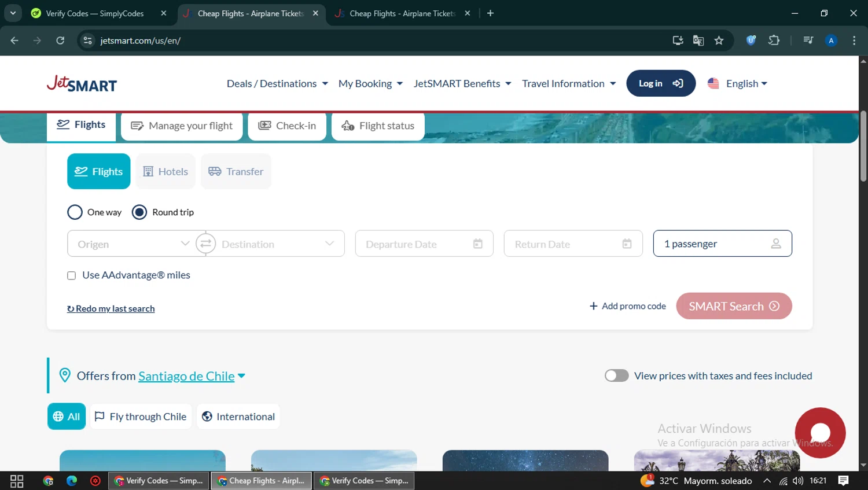Filter offers by Fly through Chile

(x=141, y=417)
